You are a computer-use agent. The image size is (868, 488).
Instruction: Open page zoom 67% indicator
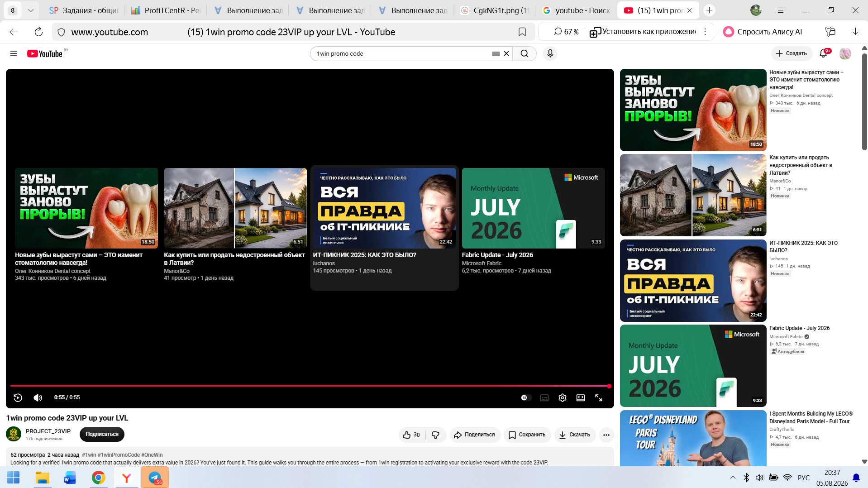click(x=566, y=32)
